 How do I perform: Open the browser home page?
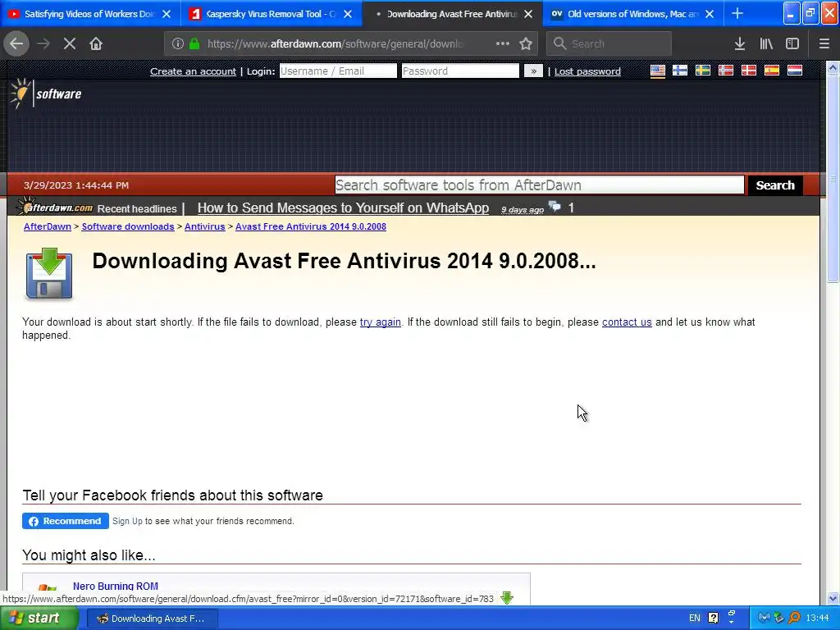[x=96, y=44]
